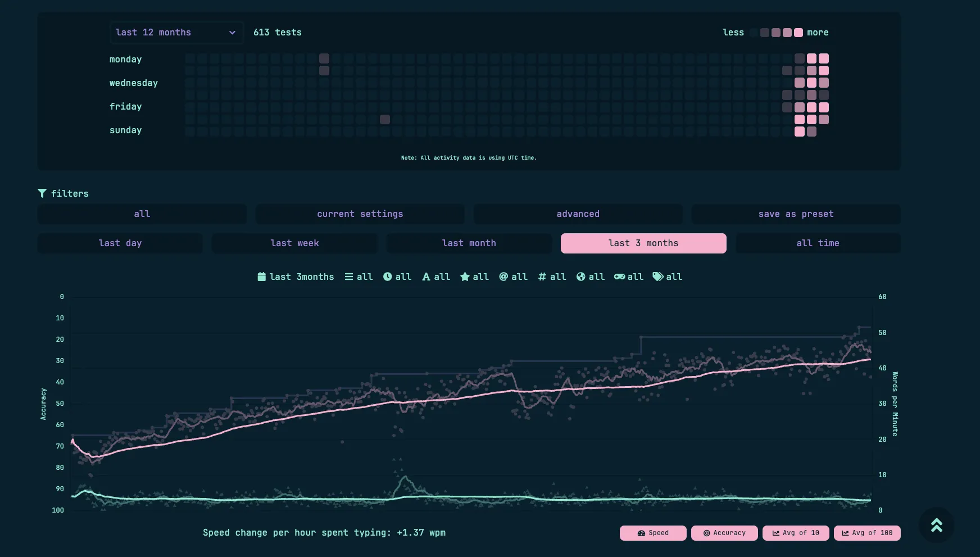Image resolution: width=980 pixels, height=557 pixels.
Task: Click the filters funnel icon
Action: [x=42, y=193]
